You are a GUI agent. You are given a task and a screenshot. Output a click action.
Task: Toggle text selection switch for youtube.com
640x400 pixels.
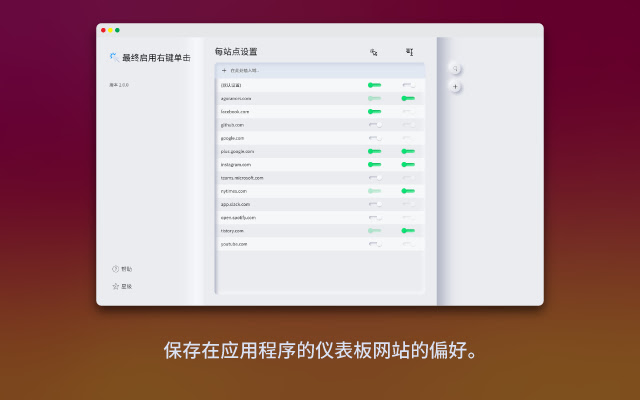coord(409,244)
